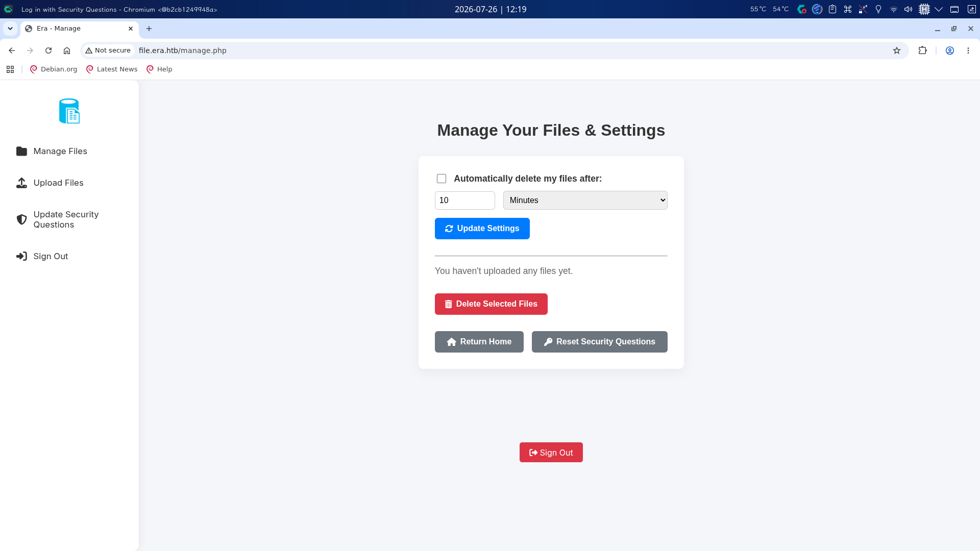
Task: Click the folder icon beside Manage Files
Action: (x=21, y=152)
